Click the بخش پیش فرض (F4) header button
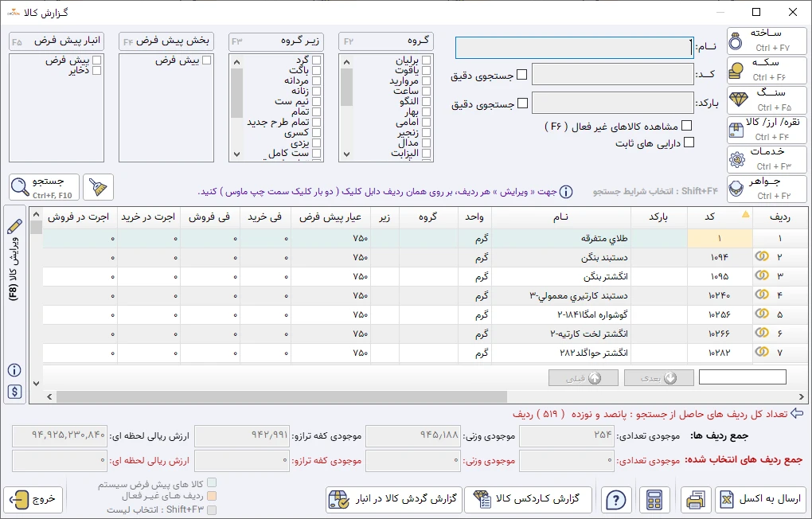812x519 pixels. coord(166,41)
